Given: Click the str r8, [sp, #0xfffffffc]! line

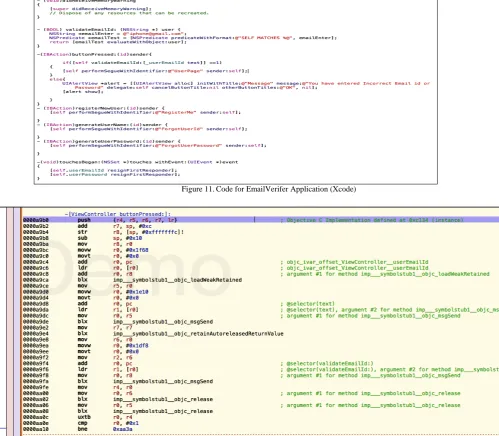Looking at the screenshot, I should [x=103, y=232].
